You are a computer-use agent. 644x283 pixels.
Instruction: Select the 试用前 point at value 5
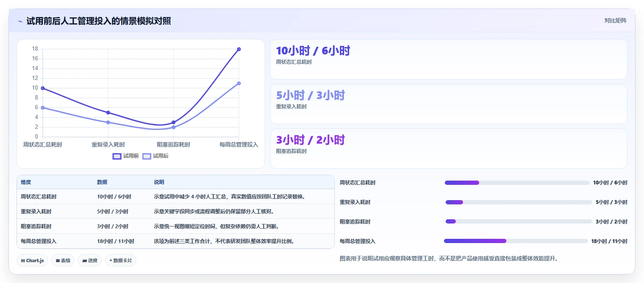[x=108, y=113]
